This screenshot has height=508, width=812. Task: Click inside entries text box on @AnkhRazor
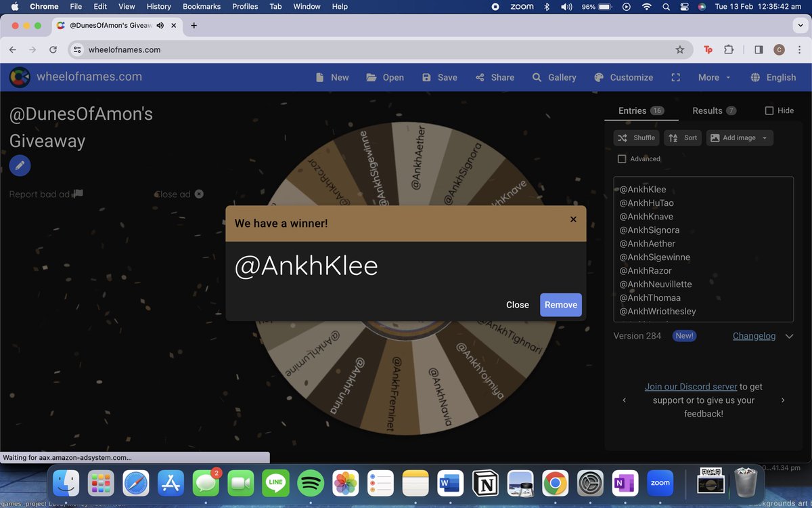pyautogui.click(x=646, y=271)
